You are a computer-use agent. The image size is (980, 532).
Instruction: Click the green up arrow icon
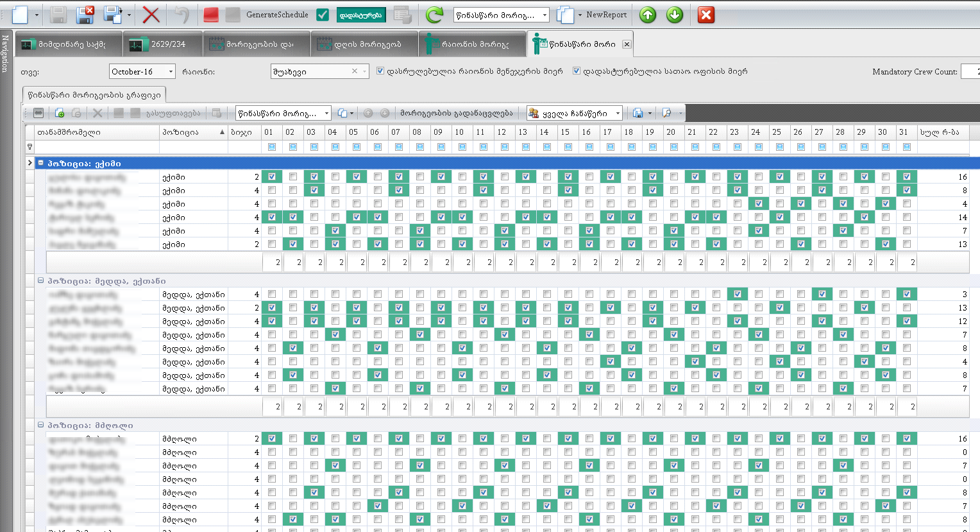pos(648,15)
